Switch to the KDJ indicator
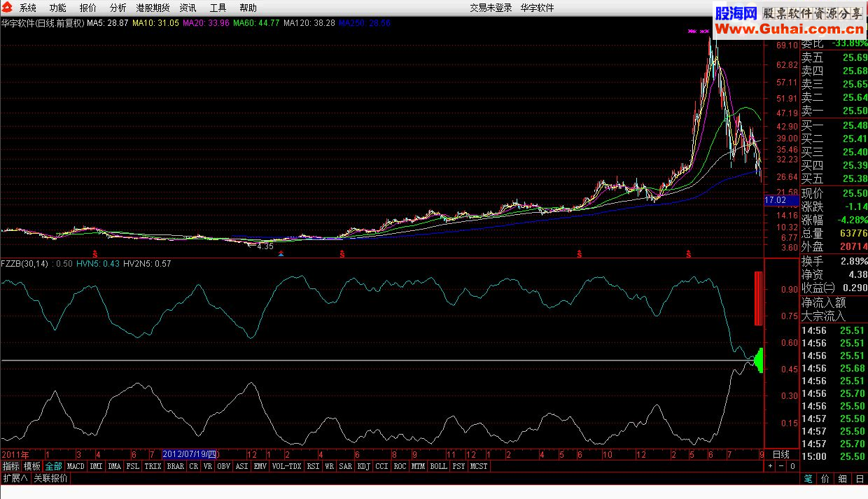The image size is (868, 499). (363, 466)
